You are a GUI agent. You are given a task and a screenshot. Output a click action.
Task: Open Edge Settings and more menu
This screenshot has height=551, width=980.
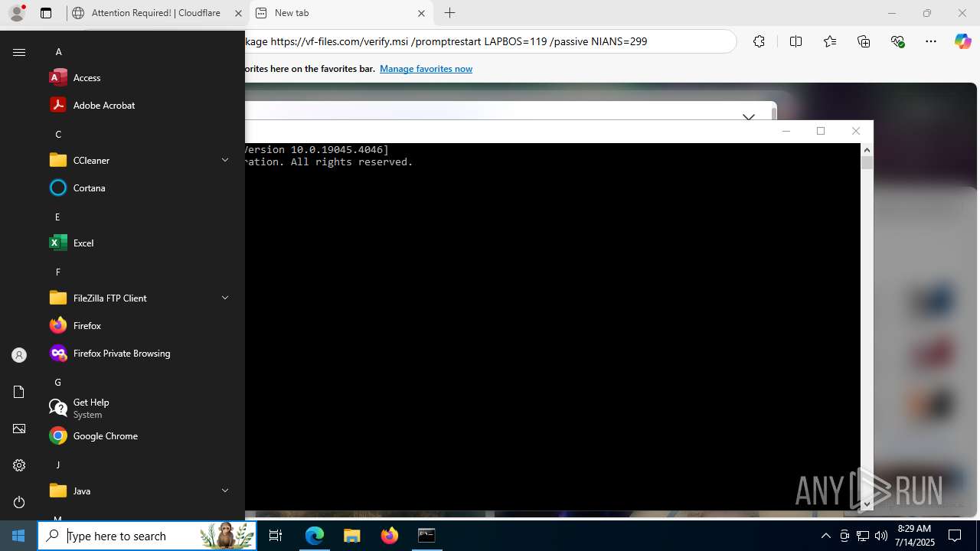[931, 41]
